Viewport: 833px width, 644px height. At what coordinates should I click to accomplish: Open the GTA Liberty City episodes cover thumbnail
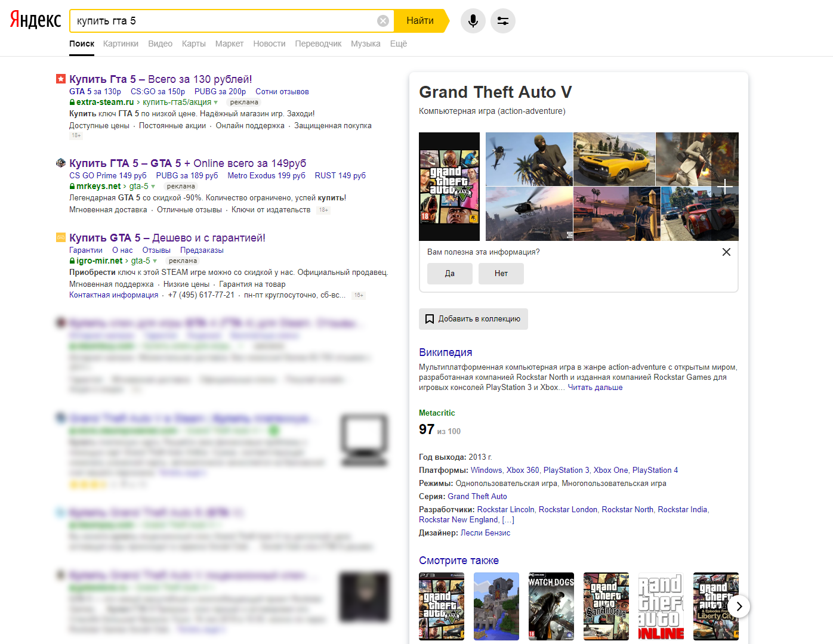(x=716, y=606)
